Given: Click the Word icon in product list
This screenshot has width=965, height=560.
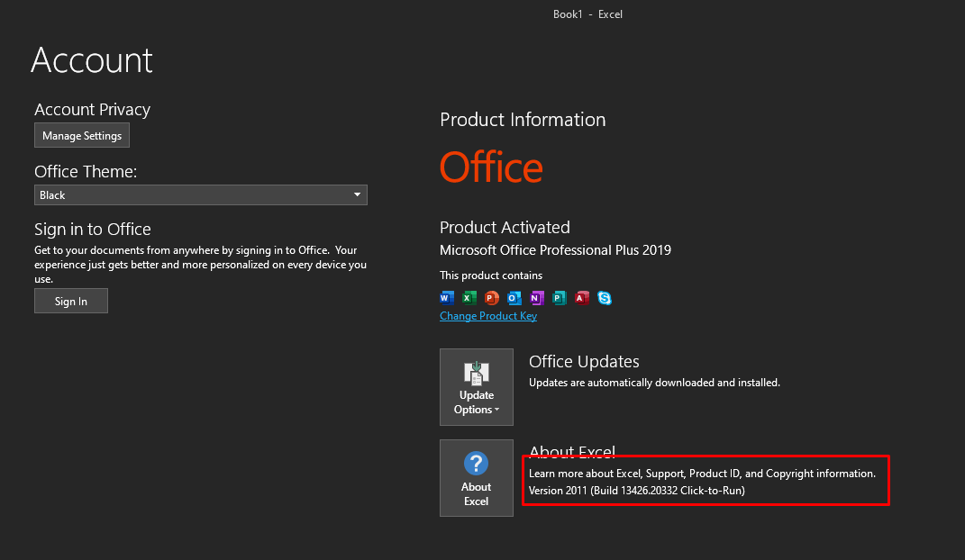Looking at the screenshot, I should click(447, 298).
